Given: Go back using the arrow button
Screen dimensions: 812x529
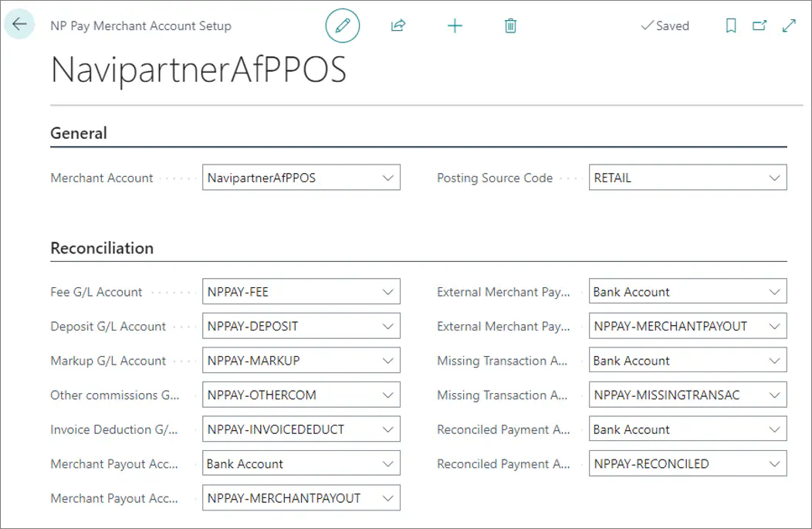Looking at the screenshot, I should (19, 25).
